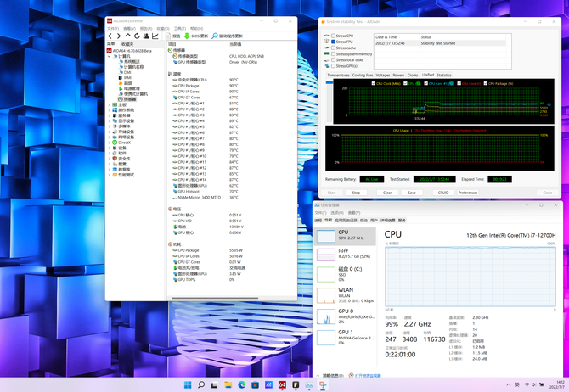Open the Preferences button in stability test

[x=467, y=193]
